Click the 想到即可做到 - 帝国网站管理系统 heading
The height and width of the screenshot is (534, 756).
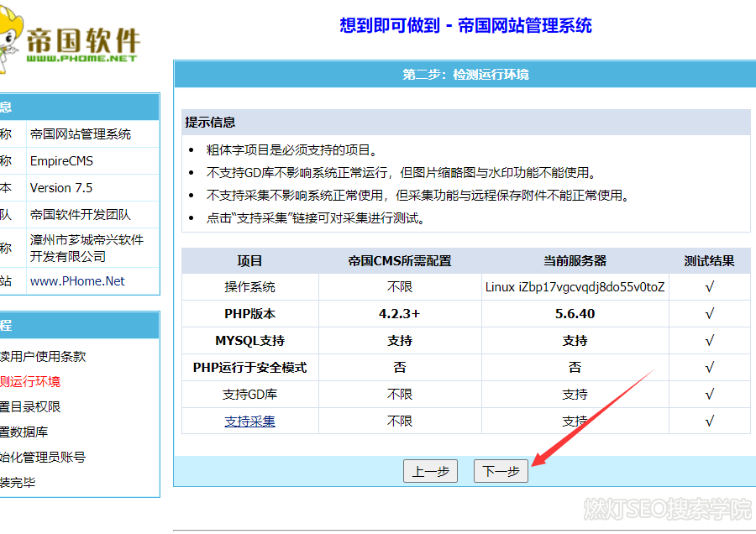click(465, 25)
